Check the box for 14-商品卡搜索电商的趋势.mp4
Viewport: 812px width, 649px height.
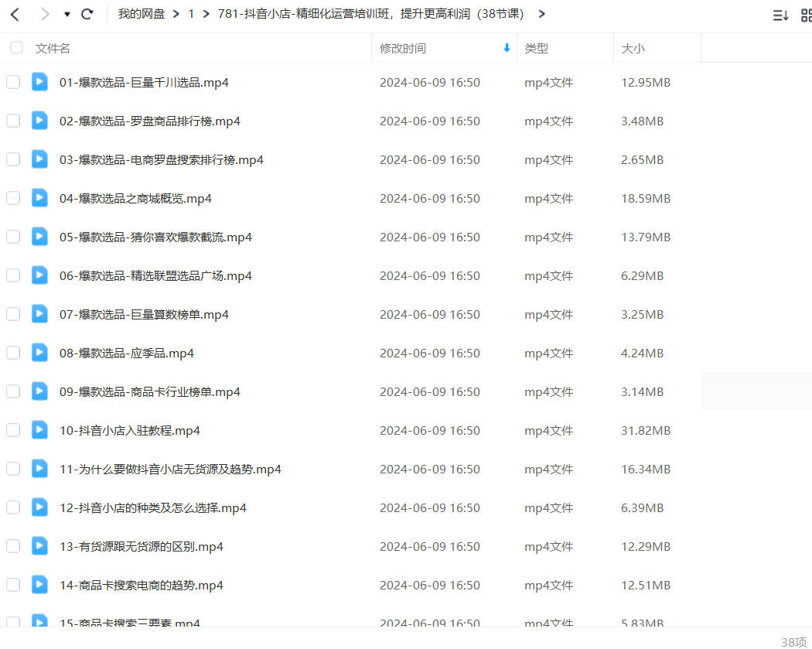pyautogui.click(x=13, y=585)
